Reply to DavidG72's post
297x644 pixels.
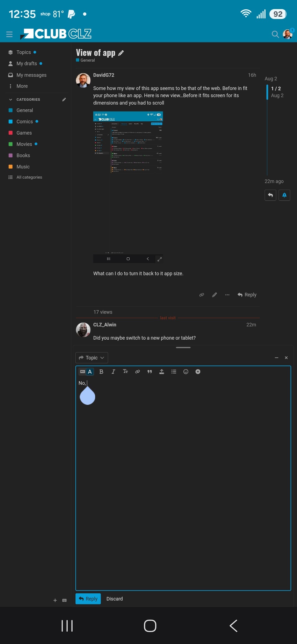click(x=247, y=295)
